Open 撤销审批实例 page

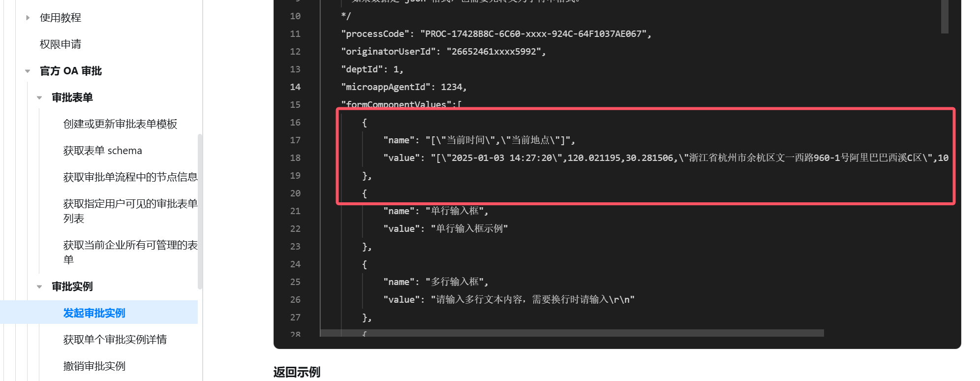tap(94, 366)
